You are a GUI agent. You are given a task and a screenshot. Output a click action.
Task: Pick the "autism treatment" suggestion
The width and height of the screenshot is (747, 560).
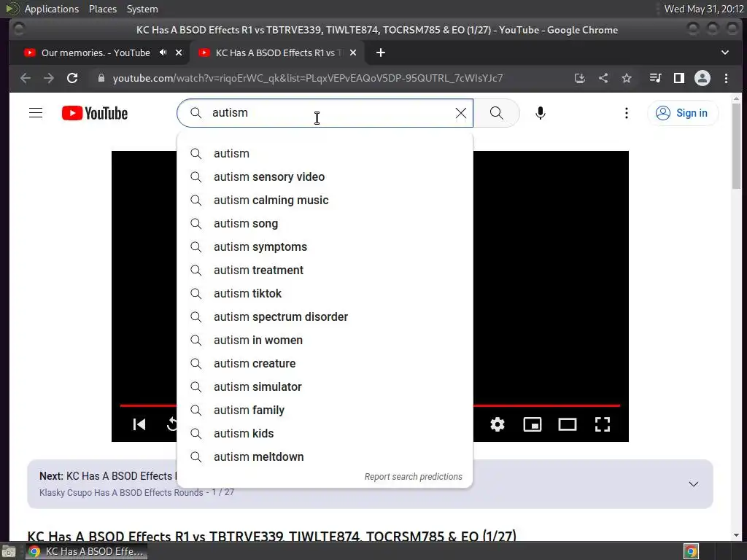coord(325,270)
